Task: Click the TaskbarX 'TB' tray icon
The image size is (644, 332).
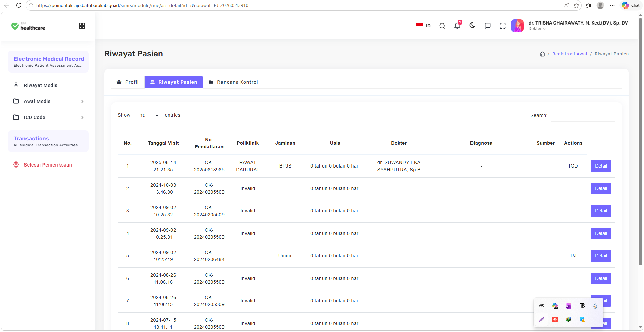Action: (582, 306)
